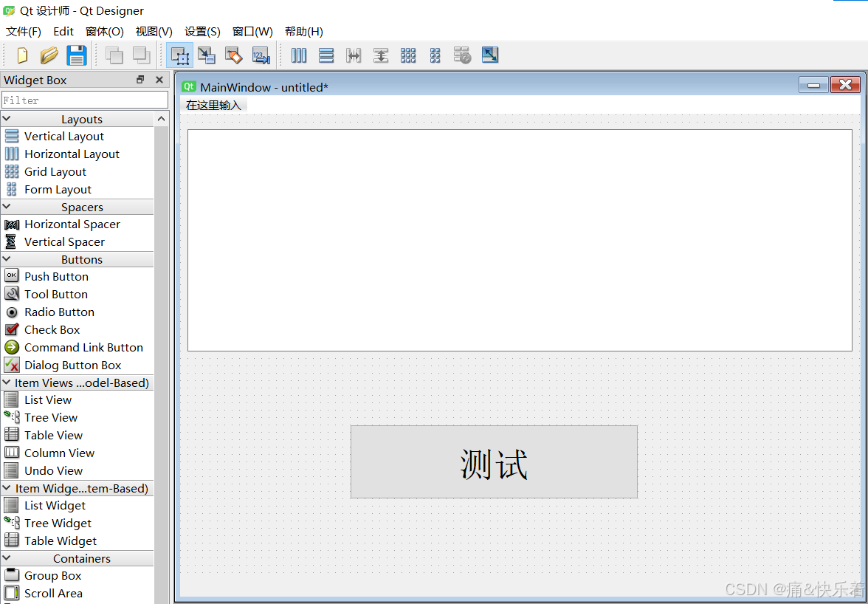This screenshot has height=604, width=868.
Task: Switch to Edit Tab Order mode icon
Action: [x=261, y=55]
